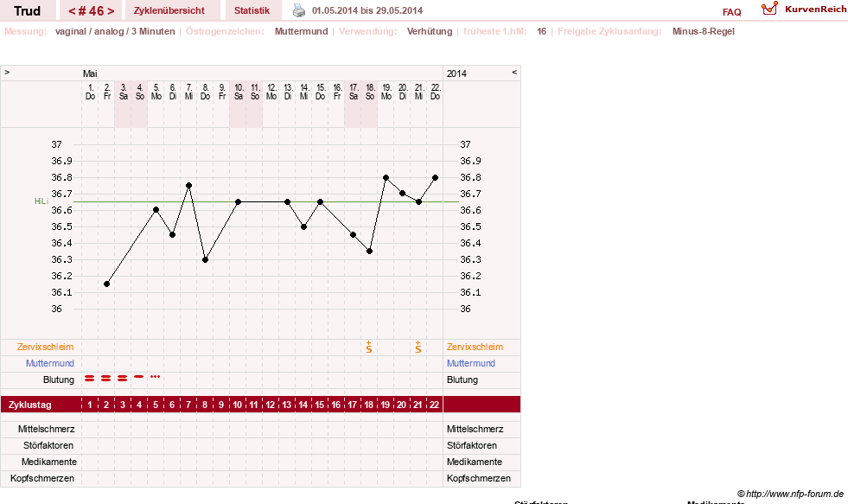Click the spotting dots marker on day 5
848x504 pixels.
(156, 376)
